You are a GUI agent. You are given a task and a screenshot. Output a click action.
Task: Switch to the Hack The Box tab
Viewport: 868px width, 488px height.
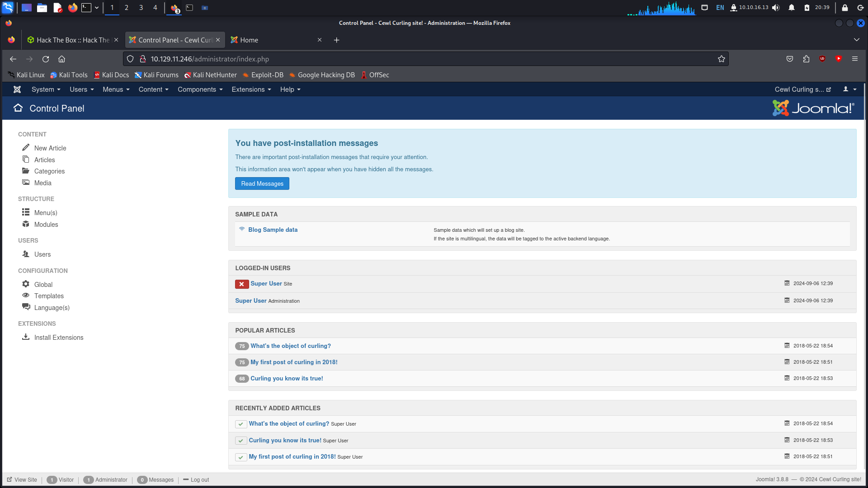coord(72,40)
